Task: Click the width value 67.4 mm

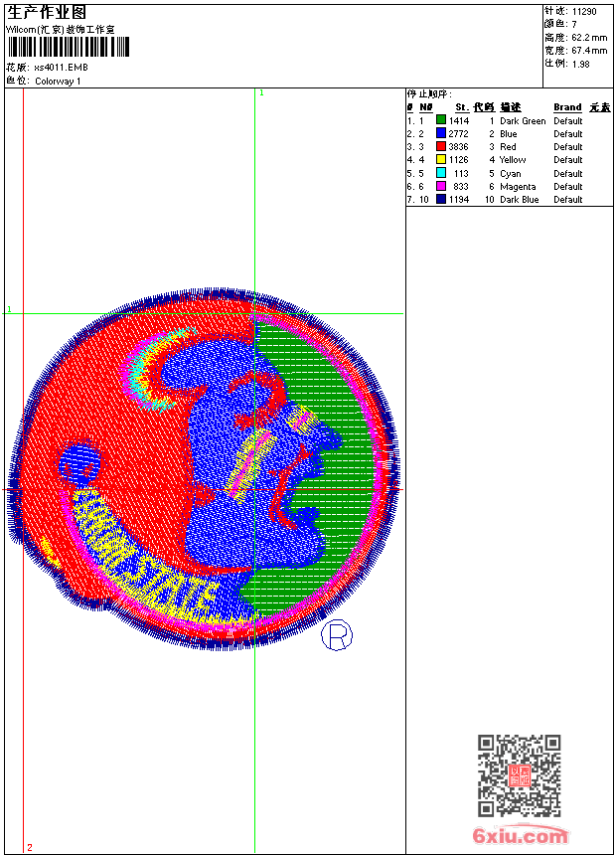Action: click(589, 51)
